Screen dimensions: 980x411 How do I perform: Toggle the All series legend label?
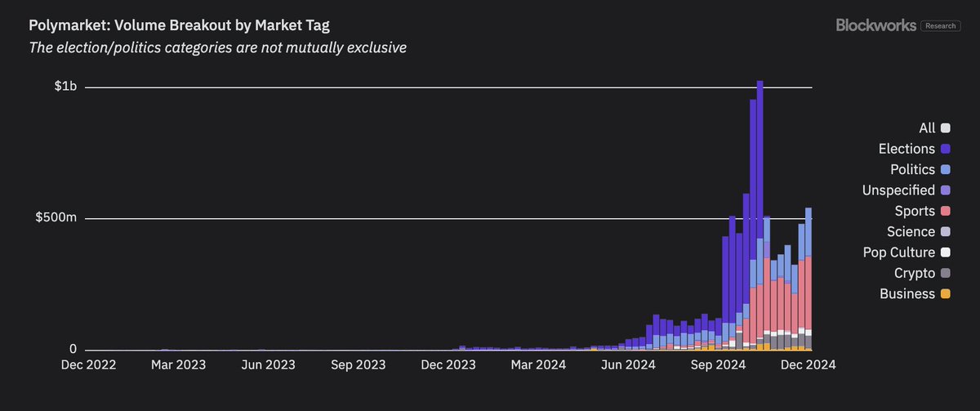click(x=927, y=128)
